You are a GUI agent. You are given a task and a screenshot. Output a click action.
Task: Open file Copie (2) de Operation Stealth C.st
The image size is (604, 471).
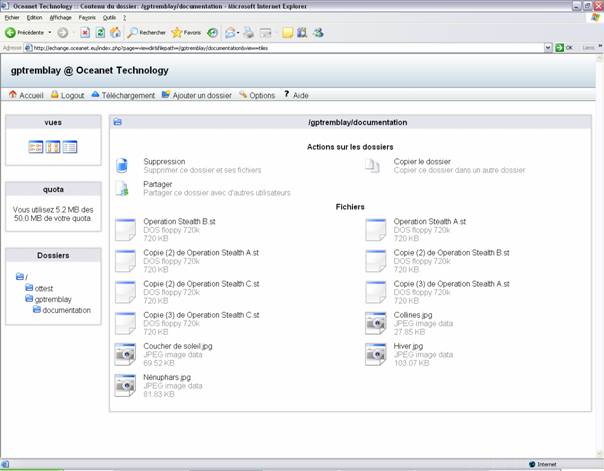point(201,284)
